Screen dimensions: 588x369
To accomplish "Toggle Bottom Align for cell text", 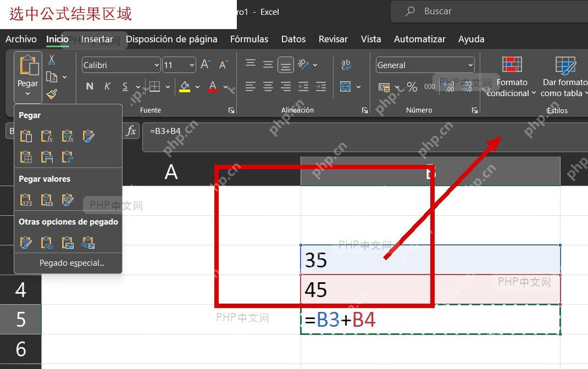I will [x=286, y=65].
